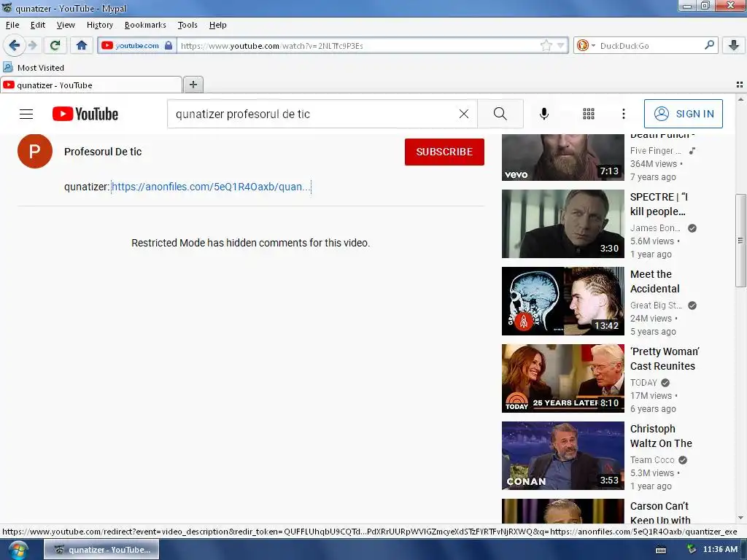Open the YouTube hamburger guide menu

click(x=26, y=114)
